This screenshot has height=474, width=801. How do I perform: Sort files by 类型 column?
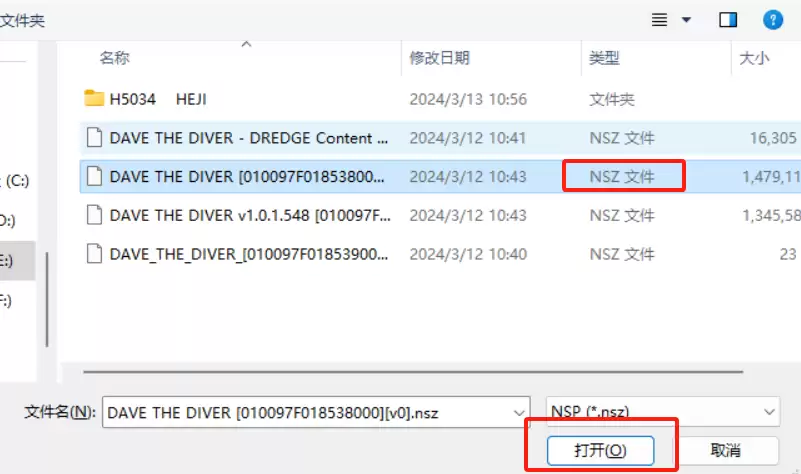(x=604, y=59)
